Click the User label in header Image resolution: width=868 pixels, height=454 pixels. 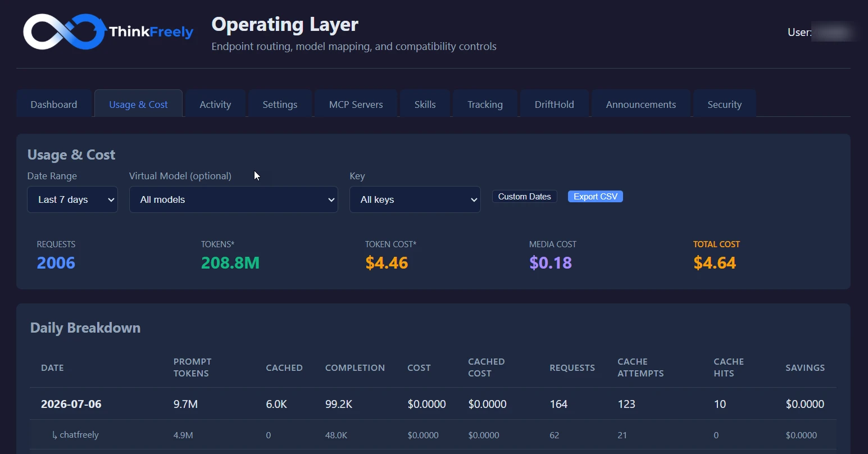click(x=799, y=32)
